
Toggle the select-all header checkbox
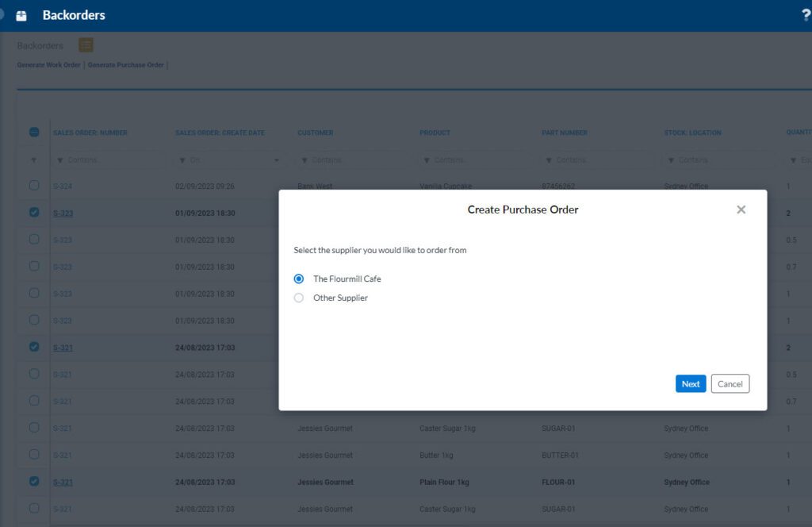point(34,132)
